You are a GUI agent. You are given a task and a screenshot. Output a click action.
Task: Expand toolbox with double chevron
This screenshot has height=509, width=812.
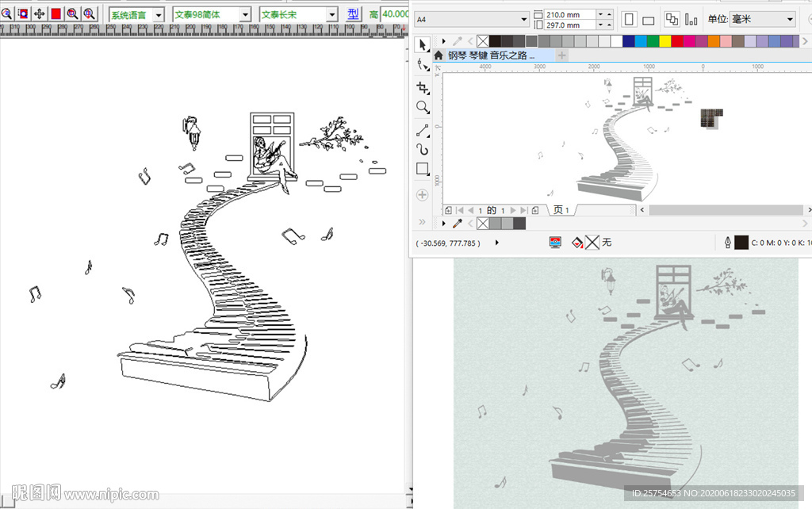click(422, 222)
